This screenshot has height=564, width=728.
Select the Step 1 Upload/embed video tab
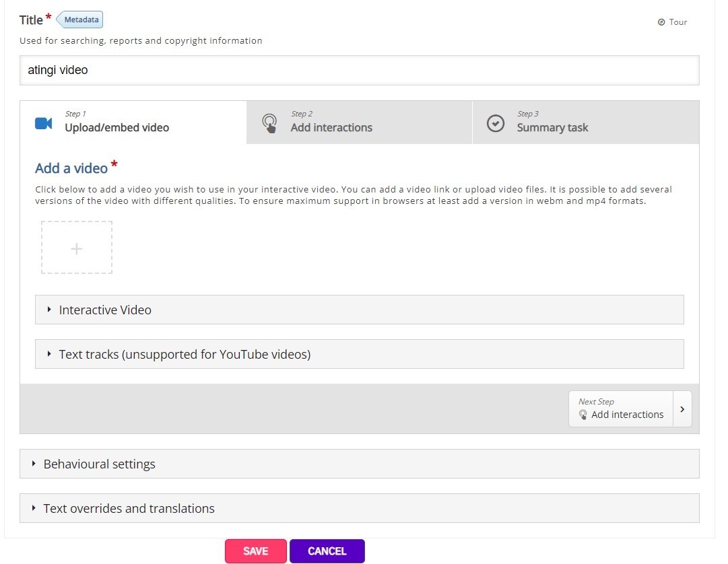(x=133, y=122)
